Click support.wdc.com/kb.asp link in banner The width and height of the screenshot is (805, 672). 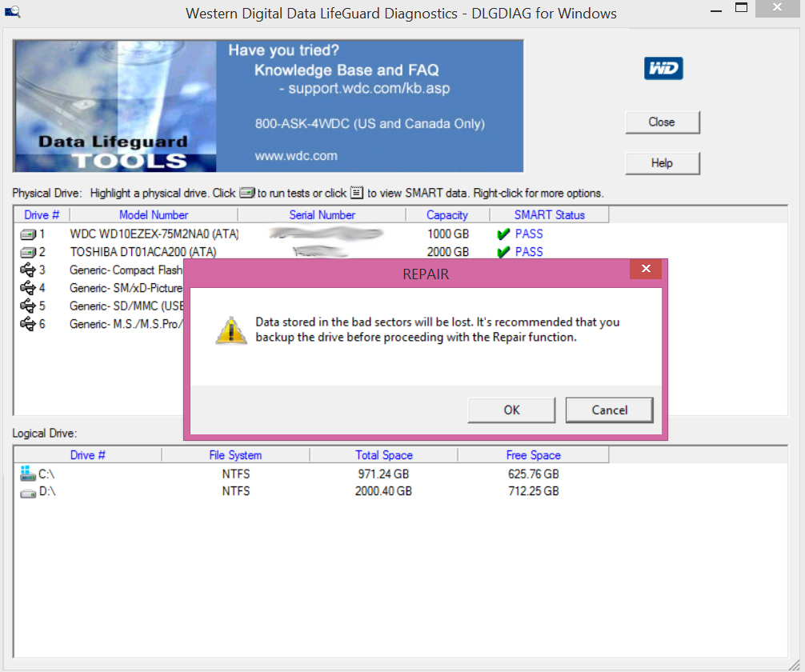tap(369, 88)
